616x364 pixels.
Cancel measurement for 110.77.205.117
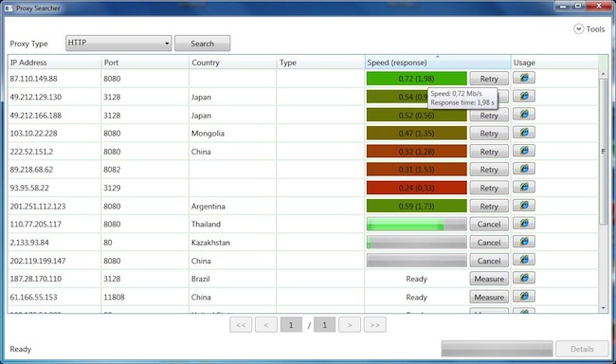coord(489,224)
